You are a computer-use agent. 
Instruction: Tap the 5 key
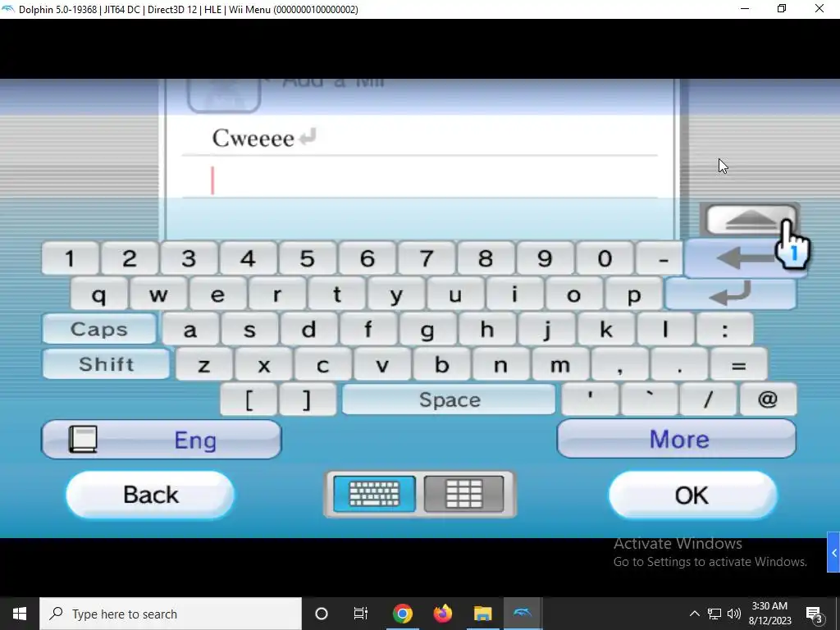coord(308,258)
